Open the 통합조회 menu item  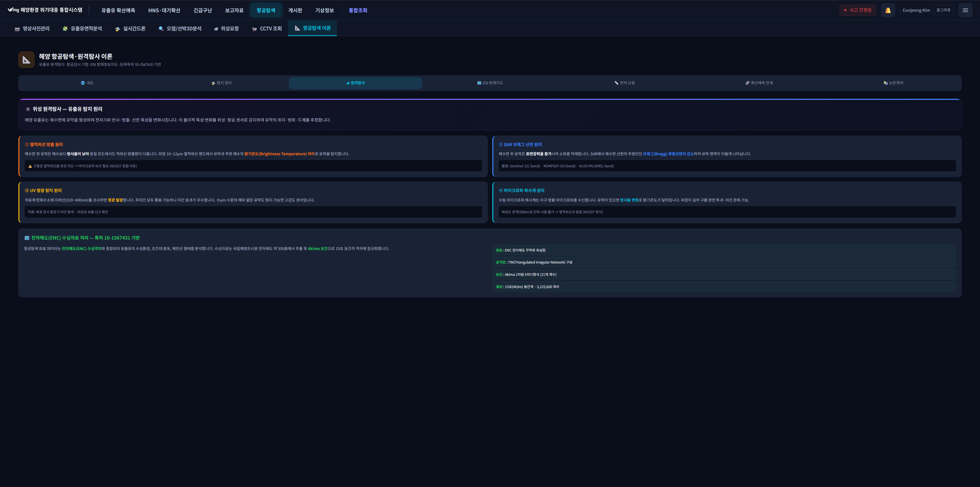(x=358, y=10)
